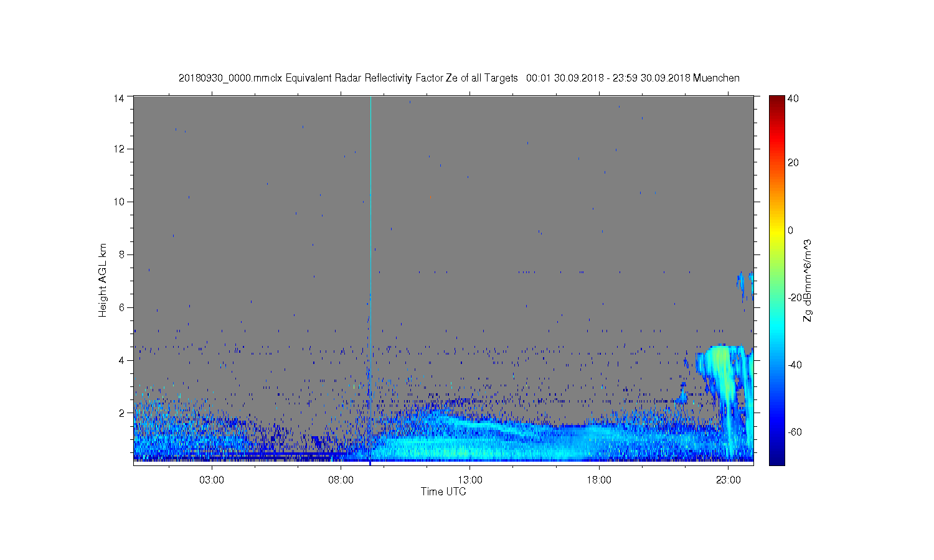Click height axis tick label 10

pyautogui.click(x=119, y=202)
